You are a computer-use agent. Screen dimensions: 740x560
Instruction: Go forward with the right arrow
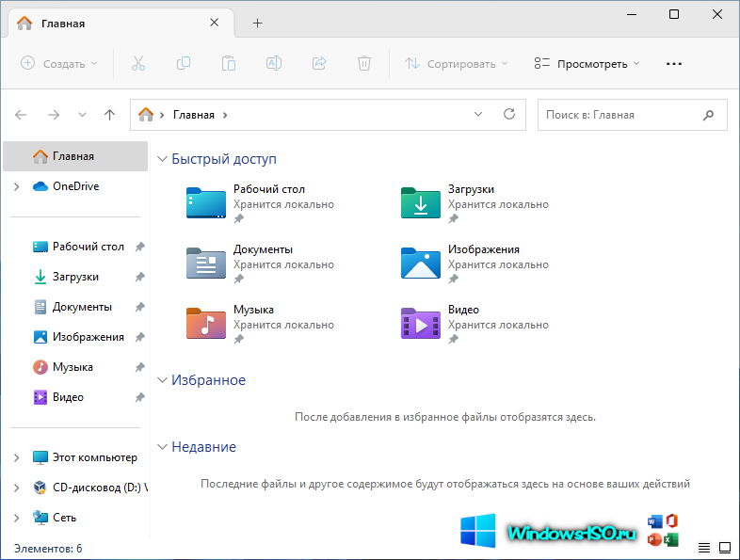click(54, 115)
